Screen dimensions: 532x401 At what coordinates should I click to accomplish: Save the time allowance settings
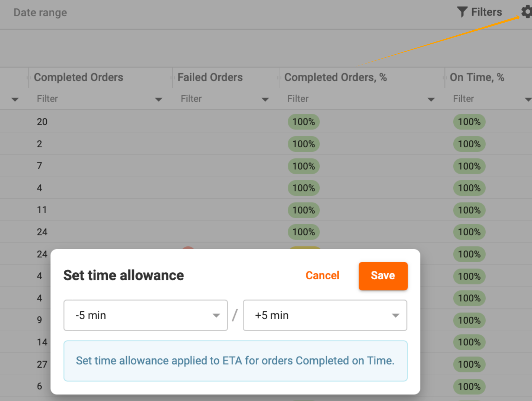(383, 276)
